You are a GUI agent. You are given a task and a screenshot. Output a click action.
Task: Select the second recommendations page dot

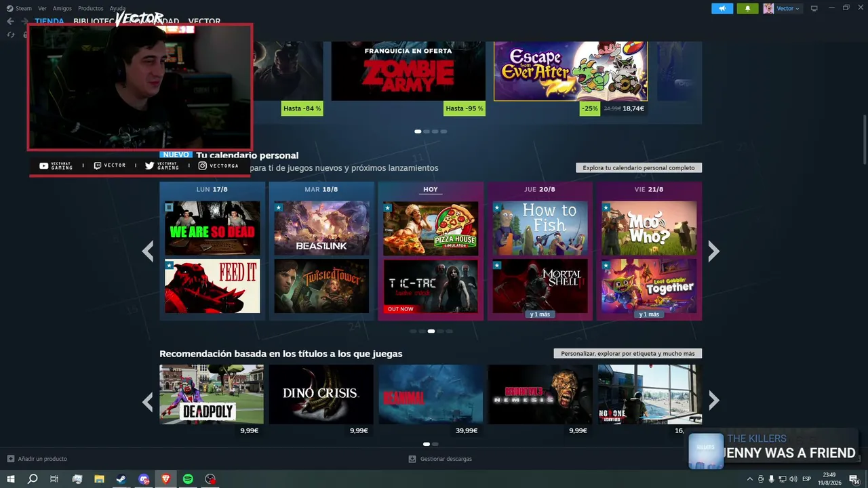pyautogui.click(x=435, y=445)
